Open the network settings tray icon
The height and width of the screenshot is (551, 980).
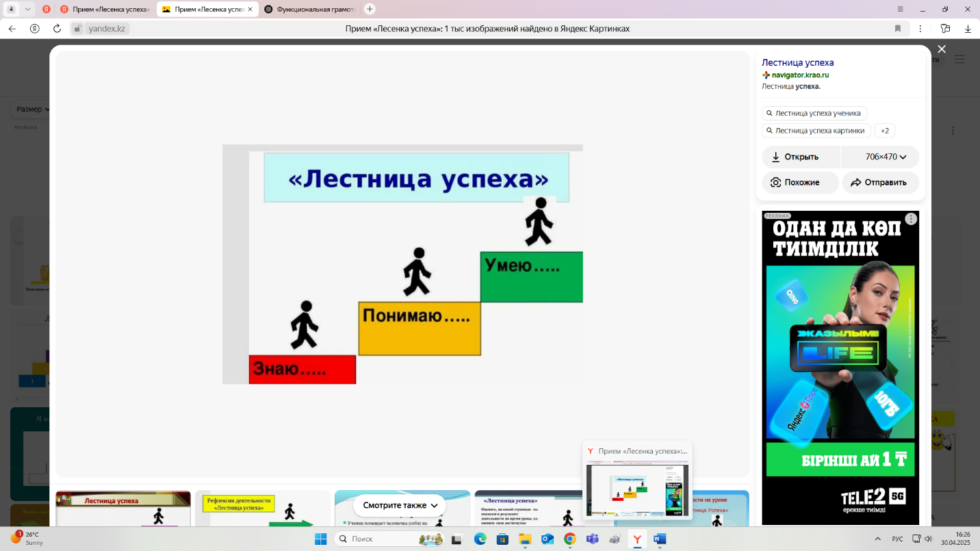click(x=916, y=539)
